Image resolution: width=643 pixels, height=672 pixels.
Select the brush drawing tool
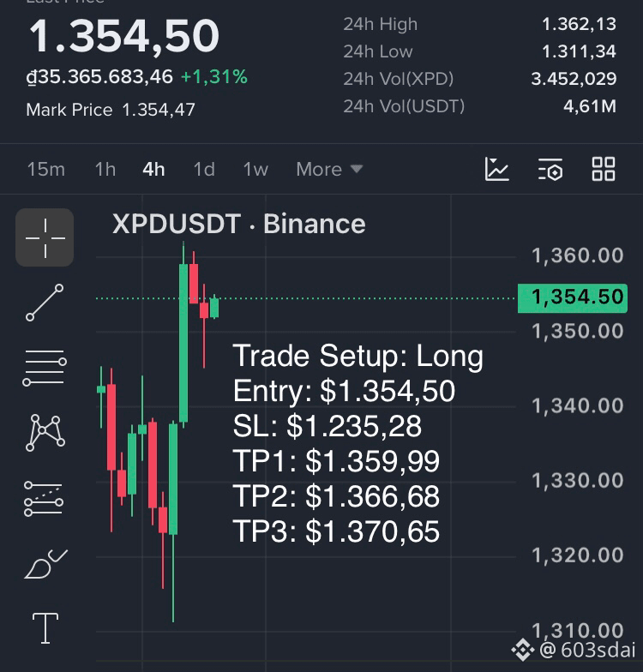pos(45,564)
